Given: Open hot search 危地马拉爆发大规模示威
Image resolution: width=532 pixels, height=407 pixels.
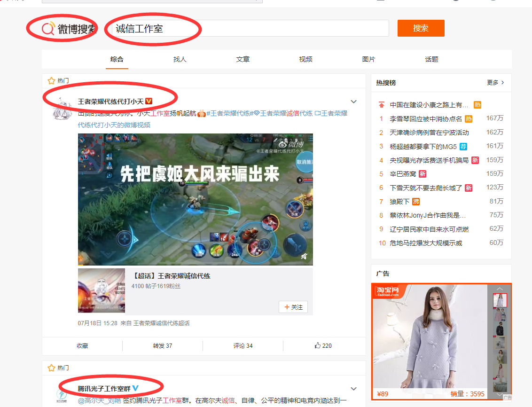Looking at the screenshot, I should pos(426,243).
